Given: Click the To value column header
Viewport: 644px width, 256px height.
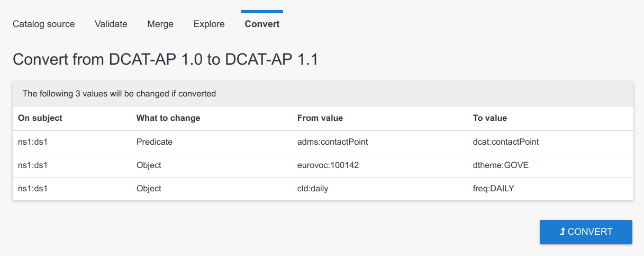Looking at the screenshot, I should (x=490, y=118).
